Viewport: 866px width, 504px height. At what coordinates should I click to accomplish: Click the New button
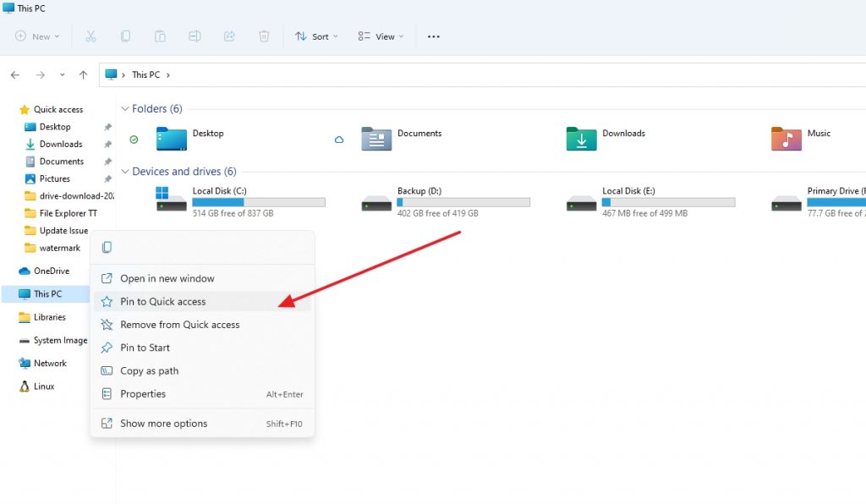[36, 36]
